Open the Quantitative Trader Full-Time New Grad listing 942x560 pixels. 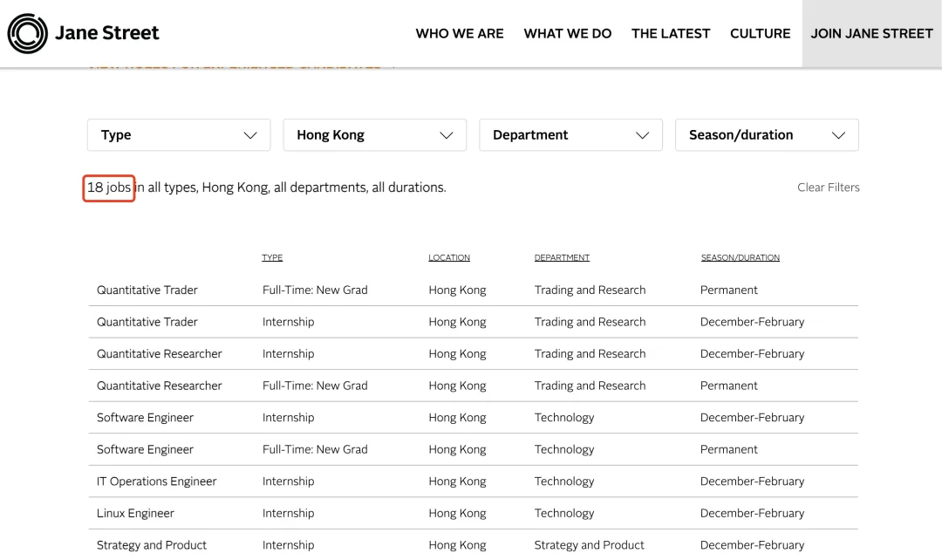click(x=474, y=290)
